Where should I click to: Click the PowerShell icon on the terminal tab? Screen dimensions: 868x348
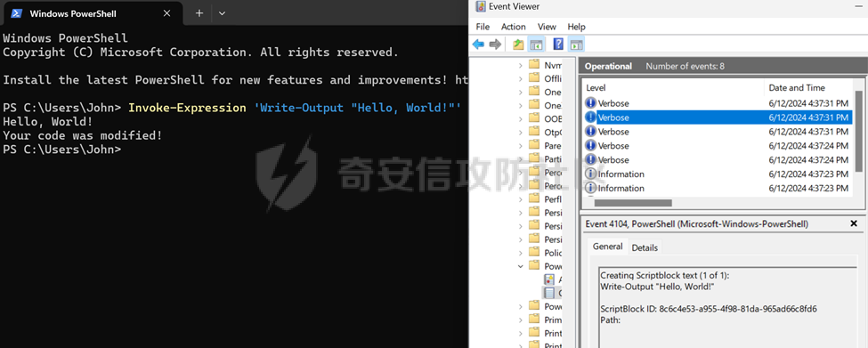(x=17, y=13)
